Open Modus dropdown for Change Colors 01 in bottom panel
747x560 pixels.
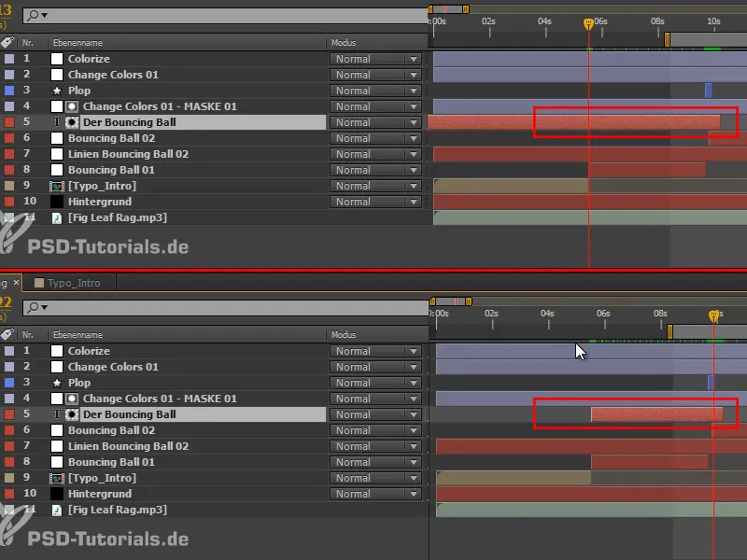[x=375, y=367]
